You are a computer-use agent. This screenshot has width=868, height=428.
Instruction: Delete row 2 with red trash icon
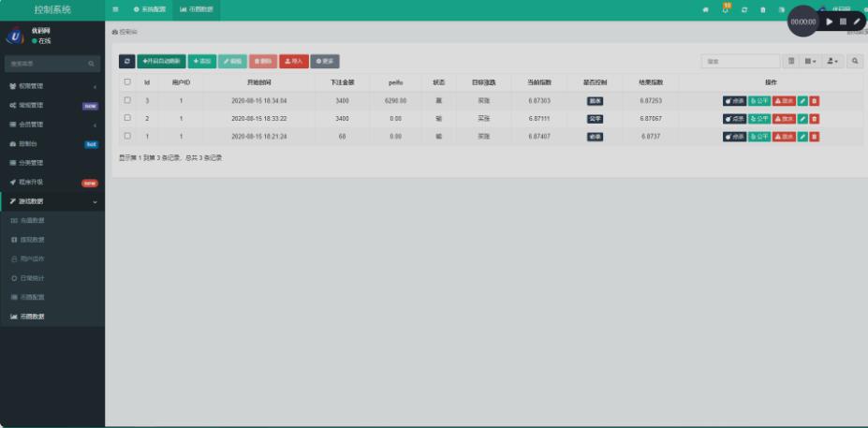click(815, 119)
